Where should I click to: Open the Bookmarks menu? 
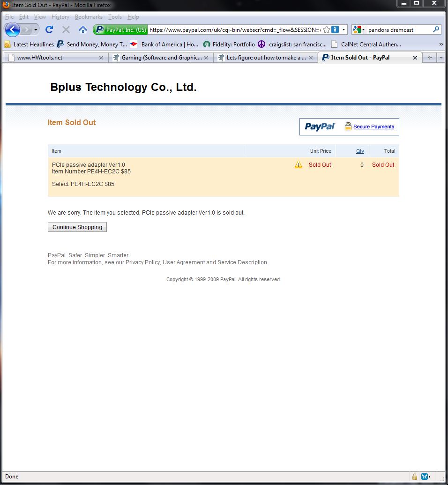tap(89, 17)
